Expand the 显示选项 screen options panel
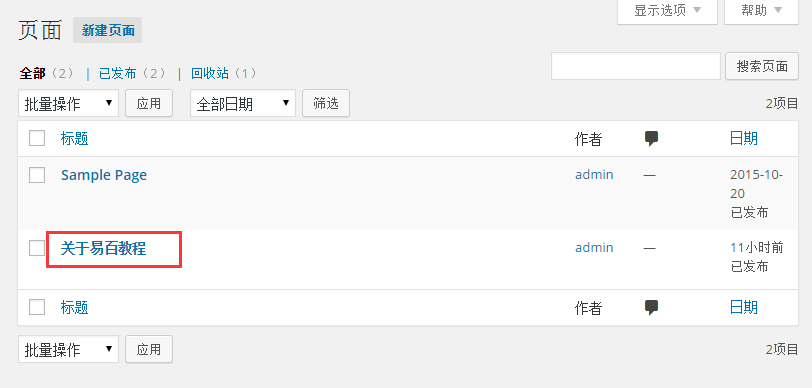812x388 pixels. (x=667, y=11)
